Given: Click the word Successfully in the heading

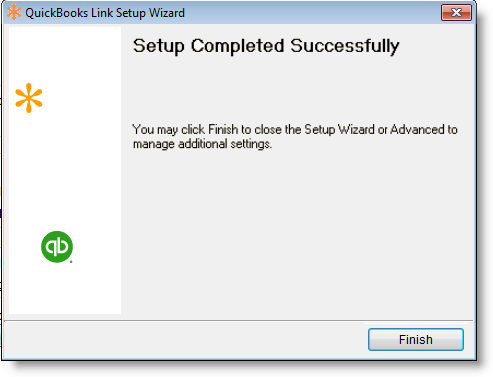Looking at the screenshot, I should click(x=345, y=46).
